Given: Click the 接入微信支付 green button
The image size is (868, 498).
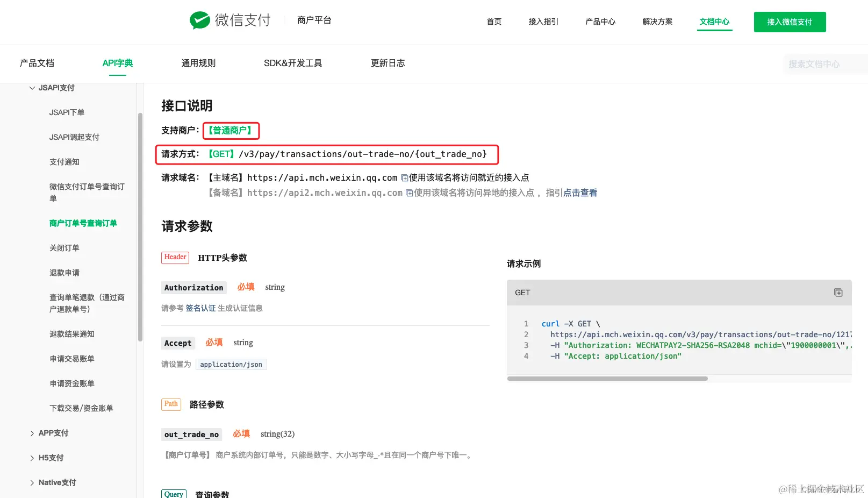Looking at the screenshot, I should click(x=790, y=22).
